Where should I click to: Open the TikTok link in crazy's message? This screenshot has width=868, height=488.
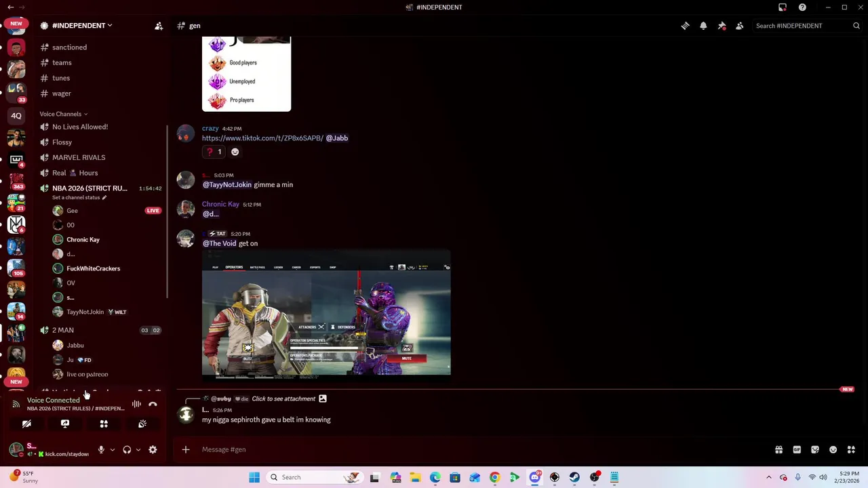tap(262, 138)
